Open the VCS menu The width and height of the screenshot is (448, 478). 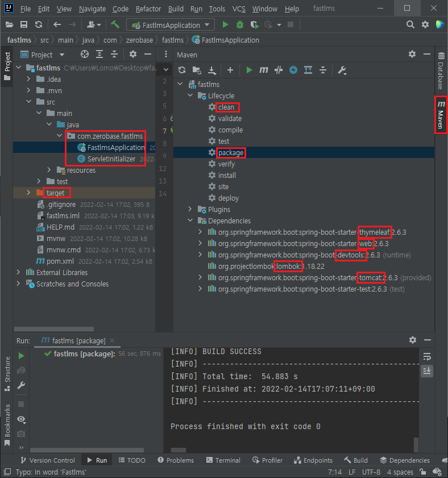pos(239,9)
